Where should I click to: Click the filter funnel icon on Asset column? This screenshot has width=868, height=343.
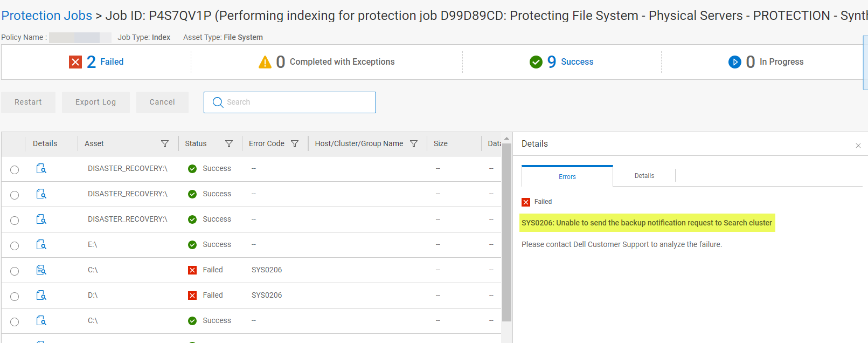point(164,143)
